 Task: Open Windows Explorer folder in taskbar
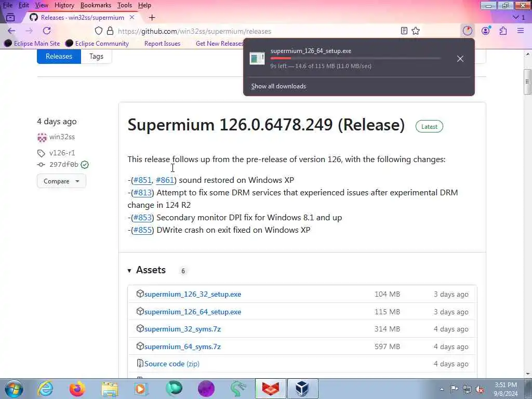(x=110, y=389)
